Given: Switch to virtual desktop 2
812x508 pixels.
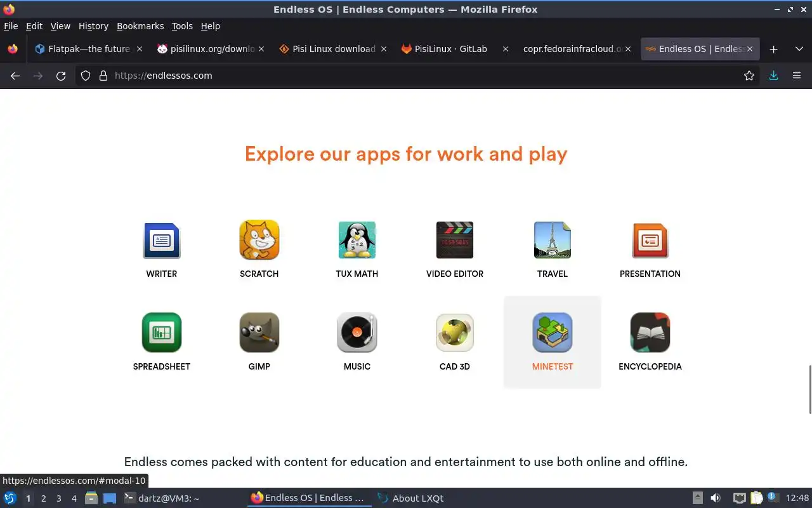Looking at the screenshot, I should click(43, 498).
